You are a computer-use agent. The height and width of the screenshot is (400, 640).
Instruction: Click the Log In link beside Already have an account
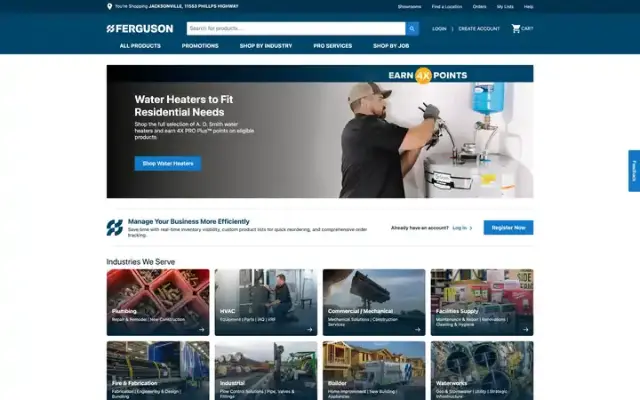pyautogui.click(x=460, y=228)
